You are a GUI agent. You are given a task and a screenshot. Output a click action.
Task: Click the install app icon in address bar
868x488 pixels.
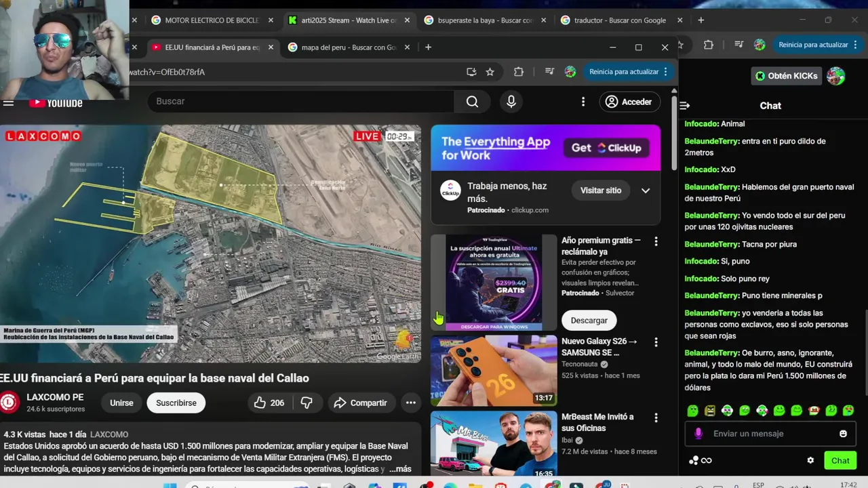pyautogui.click(x=471, y=72)
